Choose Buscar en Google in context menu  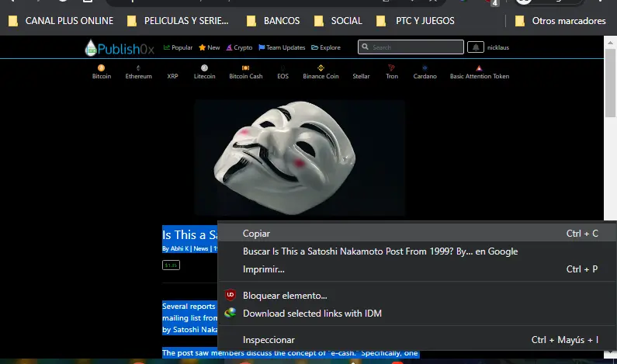[x=417, y=251]
